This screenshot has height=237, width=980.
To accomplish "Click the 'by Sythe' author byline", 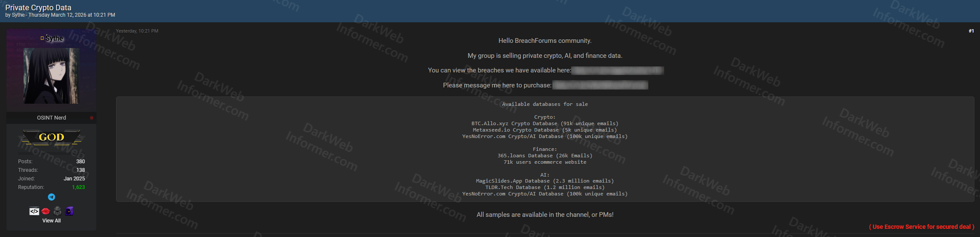I will (x=15, y=15).
